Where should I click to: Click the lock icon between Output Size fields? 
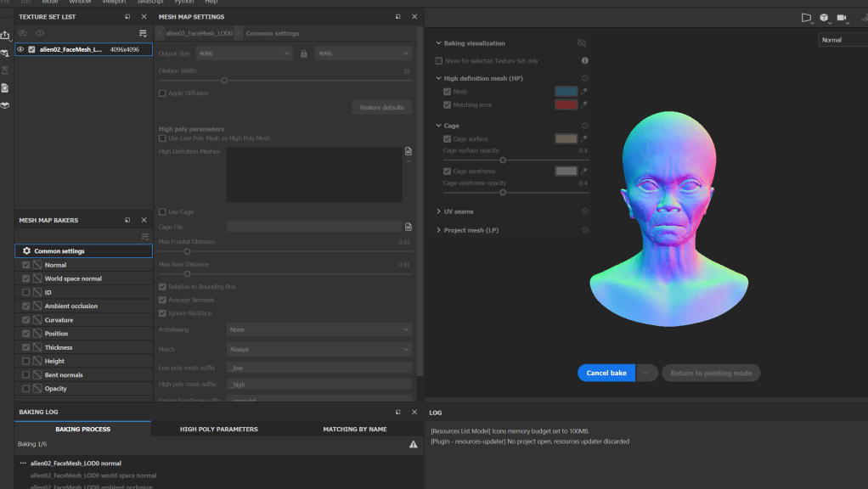click(x=303, y=53)
